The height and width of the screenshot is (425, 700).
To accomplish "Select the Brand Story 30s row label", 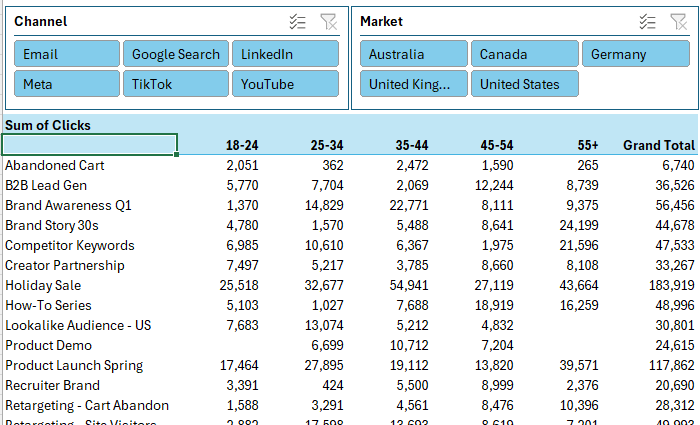I will [x=52, y=225].
